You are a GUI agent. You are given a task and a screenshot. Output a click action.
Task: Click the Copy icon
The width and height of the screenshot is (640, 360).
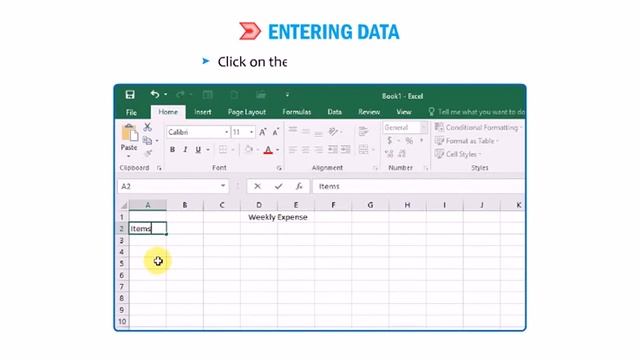click(x=147, y=140)
